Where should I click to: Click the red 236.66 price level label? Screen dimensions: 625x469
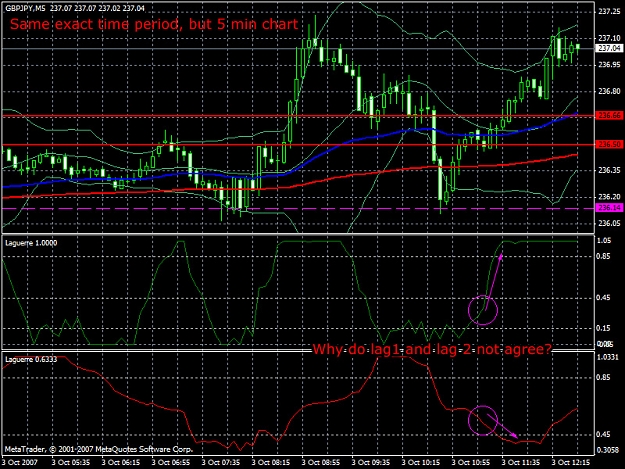point(609,115)
